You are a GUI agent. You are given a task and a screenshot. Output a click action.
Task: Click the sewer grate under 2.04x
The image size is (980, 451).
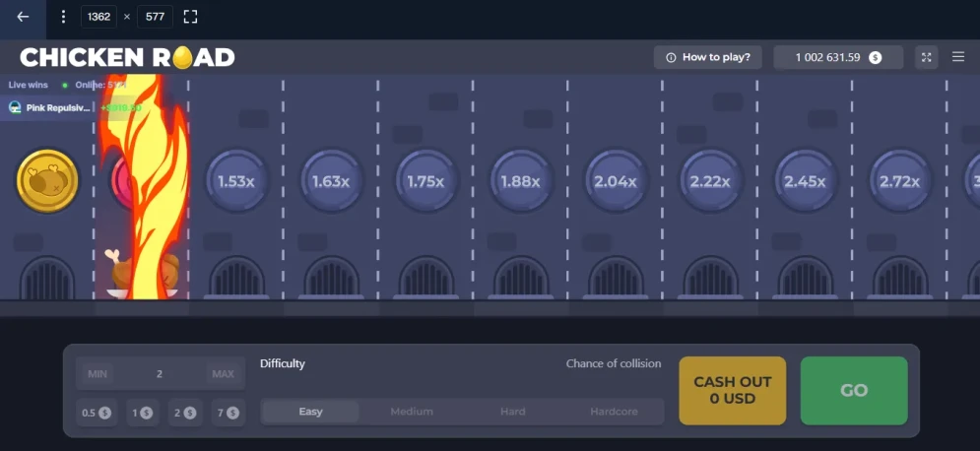(x=616, y=277)
